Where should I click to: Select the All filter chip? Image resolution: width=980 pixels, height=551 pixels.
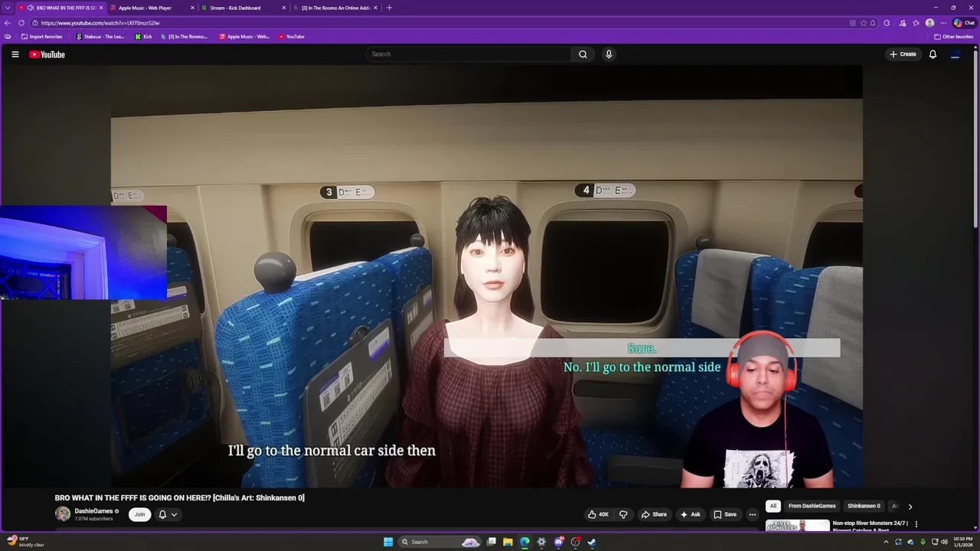click(x=773, y=506)
